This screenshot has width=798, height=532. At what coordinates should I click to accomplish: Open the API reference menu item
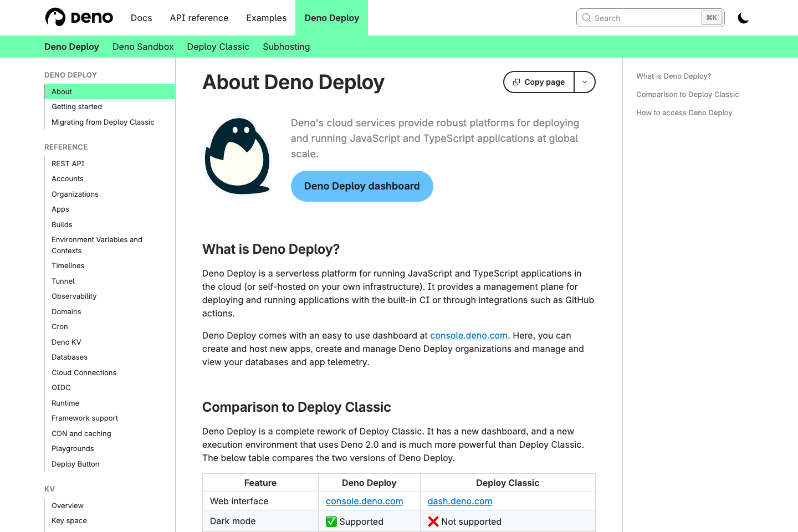pos(199,17)
